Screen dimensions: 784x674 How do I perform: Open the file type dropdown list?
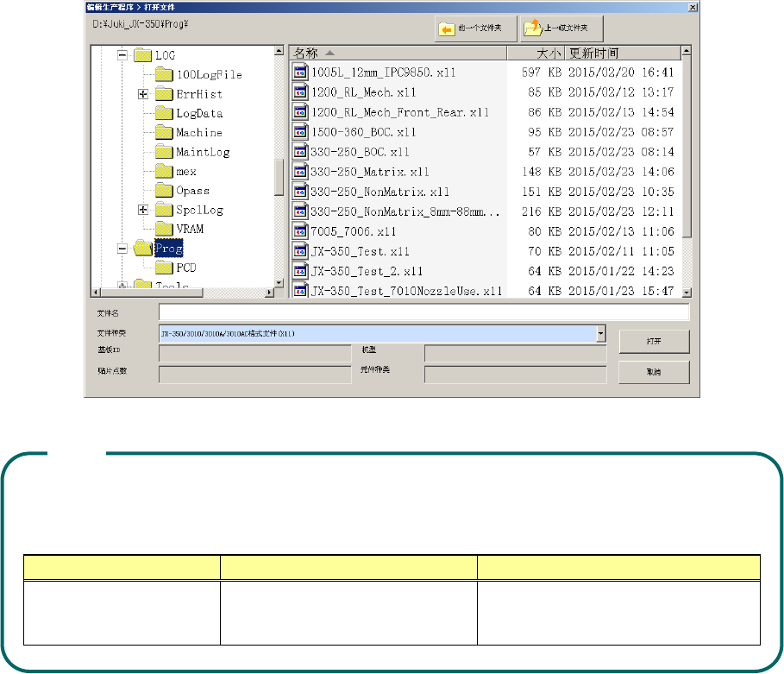click(x=601, y=333)
